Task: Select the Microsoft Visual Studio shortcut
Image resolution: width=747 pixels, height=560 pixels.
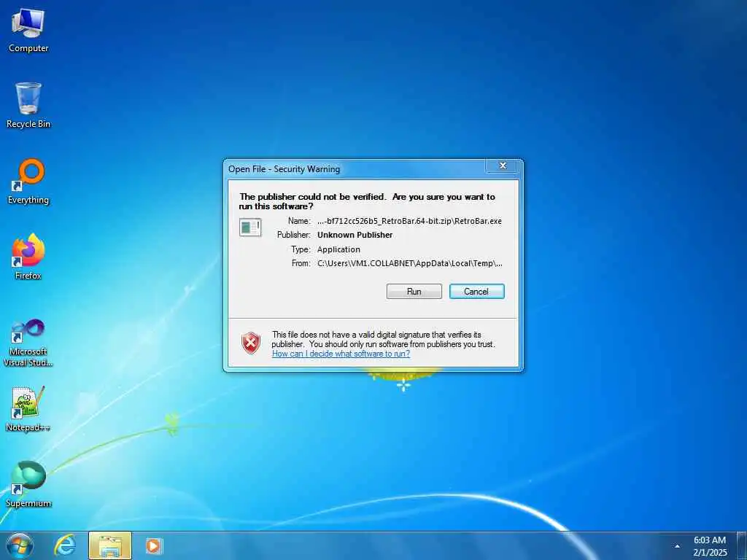Action: 28,343
